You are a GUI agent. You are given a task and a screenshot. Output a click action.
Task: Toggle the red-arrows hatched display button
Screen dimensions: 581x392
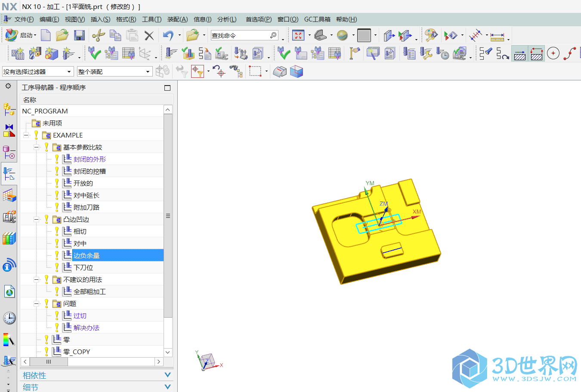coord(537,54)
